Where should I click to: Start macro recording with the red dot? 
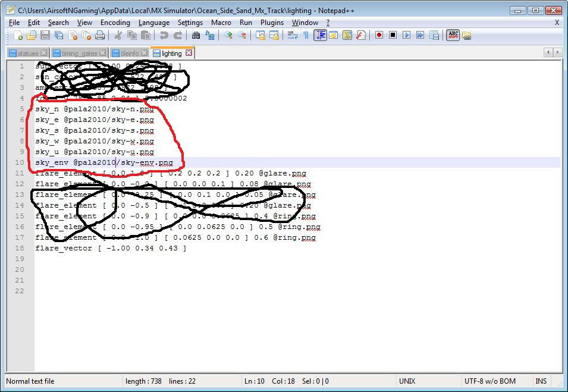379,35
